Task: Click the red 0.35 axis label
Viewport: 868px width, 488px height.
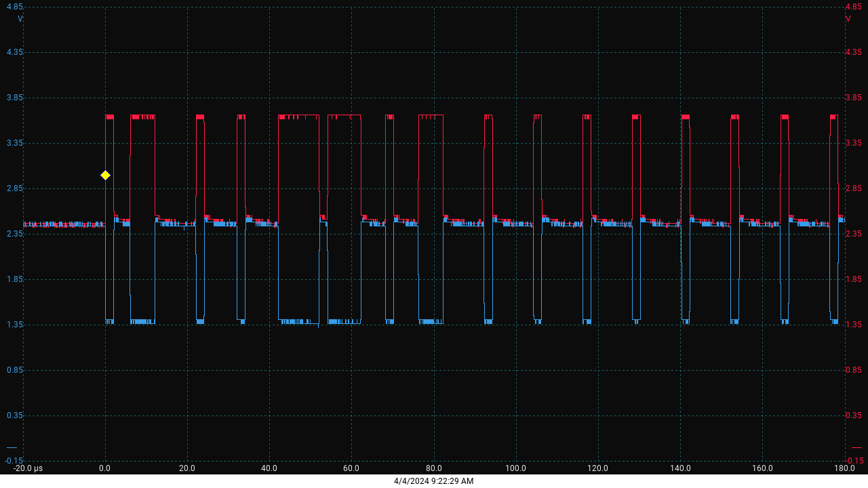Action: coord(854,415)
